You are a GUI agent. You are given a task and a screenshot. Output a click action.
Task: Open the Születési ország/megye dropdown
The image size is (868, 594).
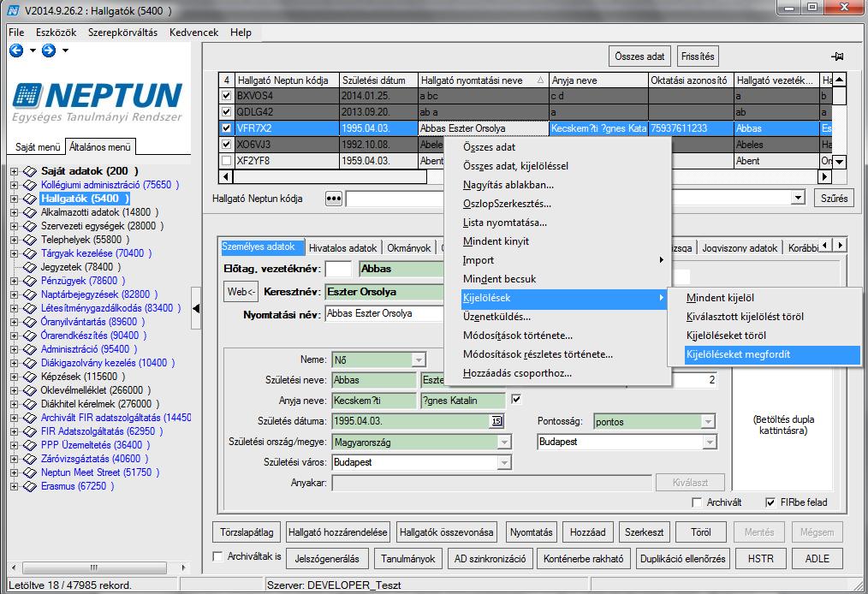pos(503,443)
